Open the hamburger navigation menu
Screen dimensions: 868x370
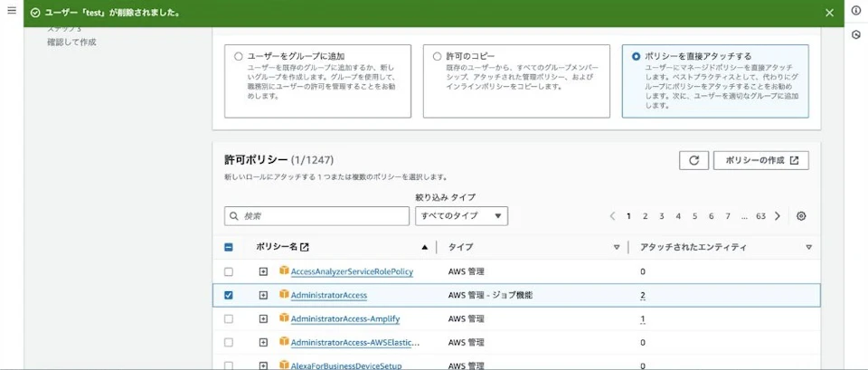[12, 11]
